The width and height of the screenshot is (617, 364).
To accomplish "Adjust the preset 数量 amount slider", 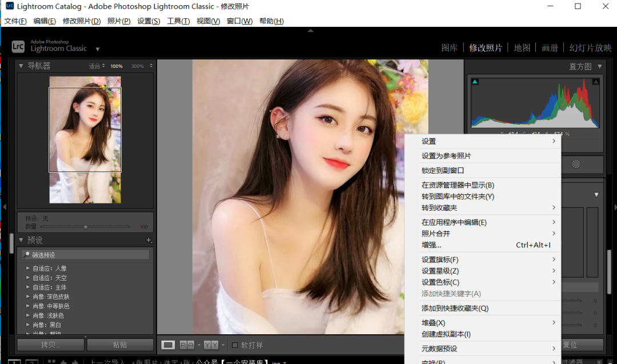I will 86,227.
